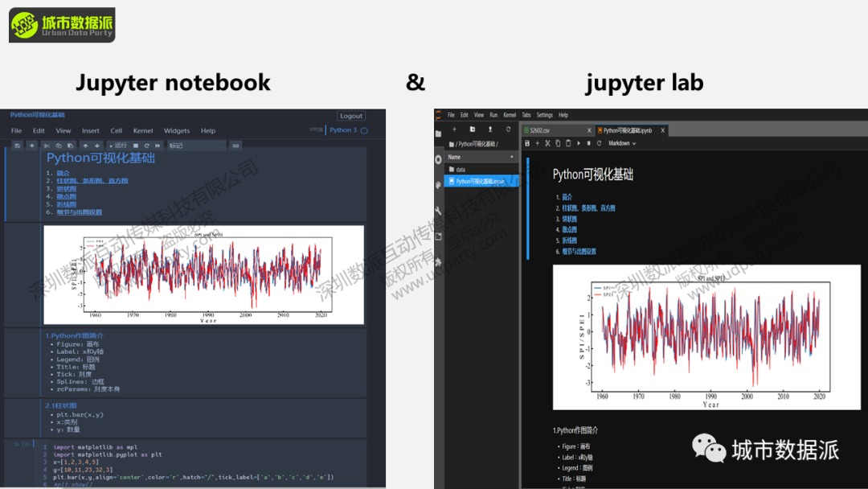Move cell down with notebook arrow icon
868x489 pixels.
coord(97,146)
